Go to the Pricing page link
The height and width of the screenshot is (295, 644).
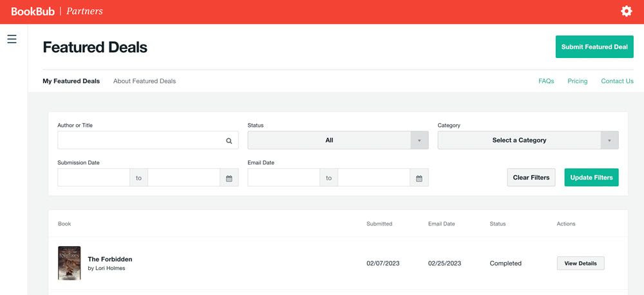[x=578, y=81]
